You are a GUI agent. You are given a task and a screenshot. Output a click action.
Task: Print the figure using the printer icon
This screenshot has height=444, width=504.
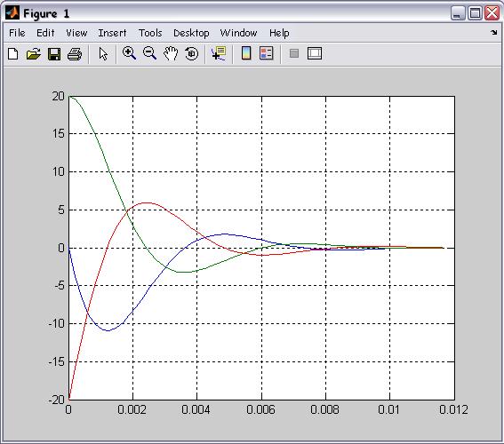pos(75,53)
